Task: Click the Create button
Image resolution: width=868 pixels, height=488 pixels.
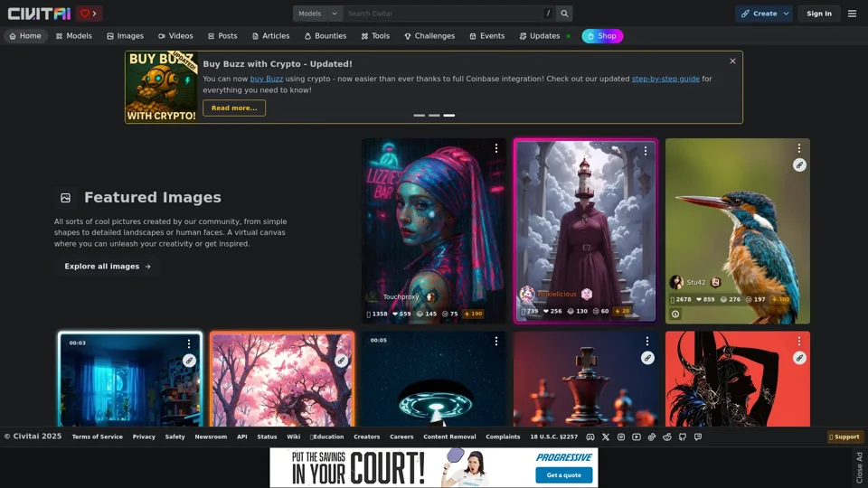Action: point(759,14)
